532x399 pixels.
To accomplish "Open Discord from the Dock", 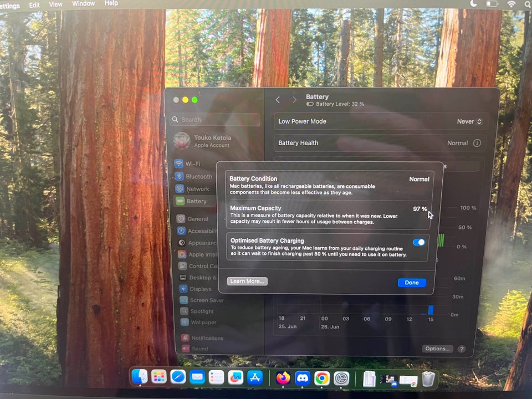I will [x=303, y=378].
